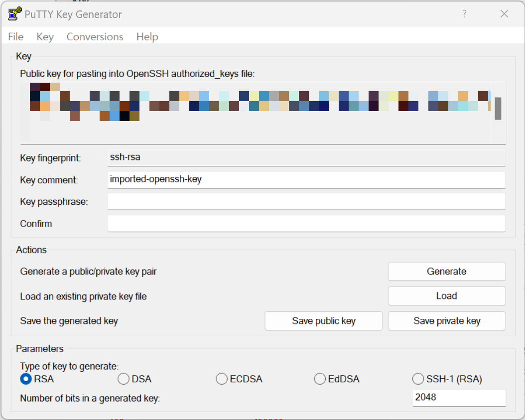This screenshot has height=420, width=525.
Task: Click the public key box scrollbar thumb
Action: 498,109
